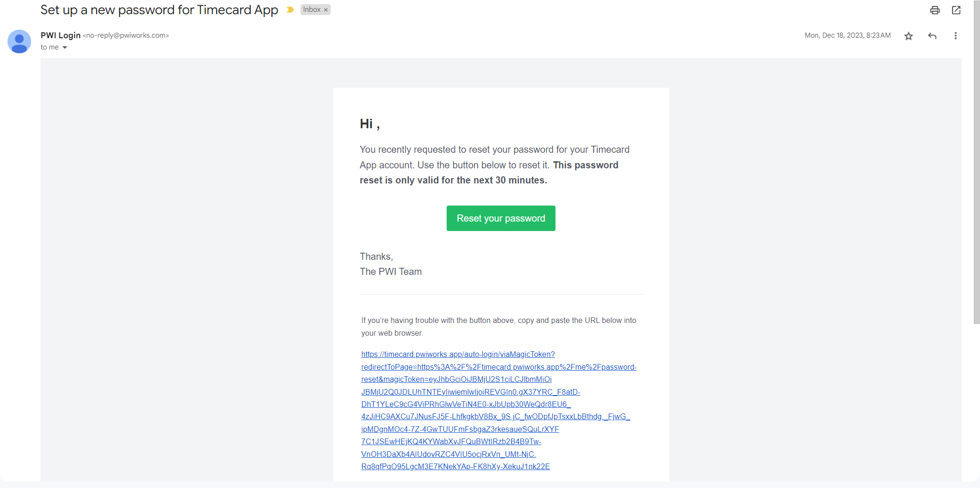This screenshot has width=980, height=488.
Task: Click "The PWI Team" signature text
Action: tap(391, 272)
